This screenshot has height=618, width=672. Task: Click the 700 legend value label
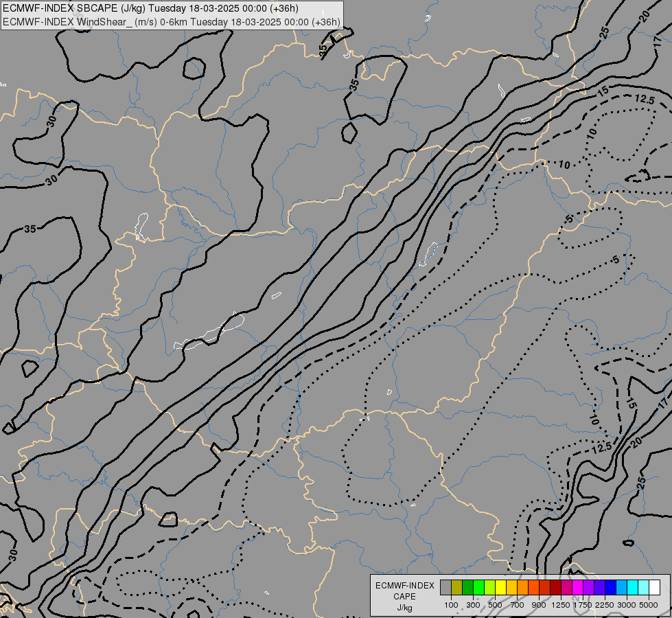(518, 605)
